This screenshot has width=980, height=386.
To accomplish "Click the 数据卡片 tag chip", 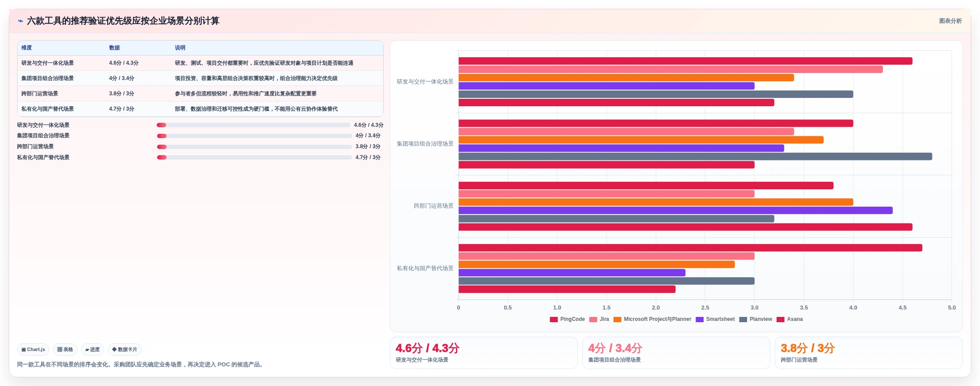I will tap(125, 350).
